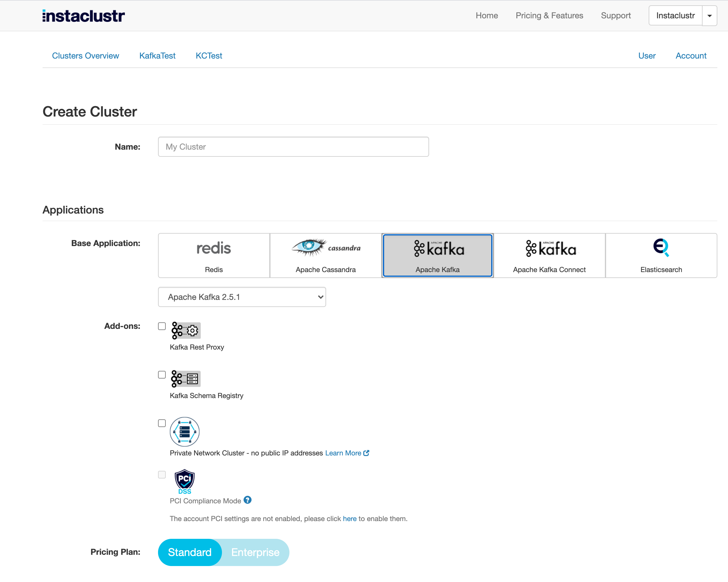The width and height of the screenshot is (728, 582).
Task: Select the Apache Cassandra application tile
Action: click(x=325, y=256)
